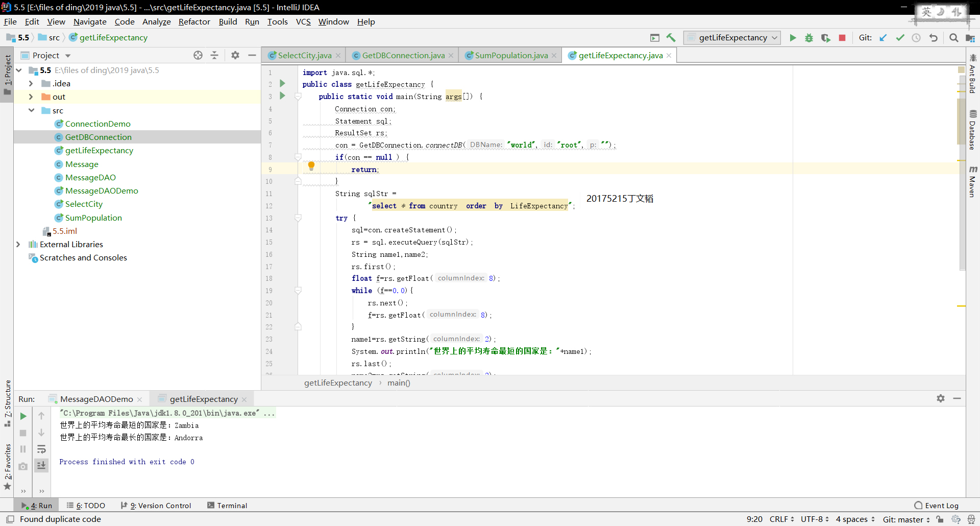The width and height of the screenshot is (980, 526).
Task: Close the SumPopulation.java tab
Action: [x=554, y=55]
